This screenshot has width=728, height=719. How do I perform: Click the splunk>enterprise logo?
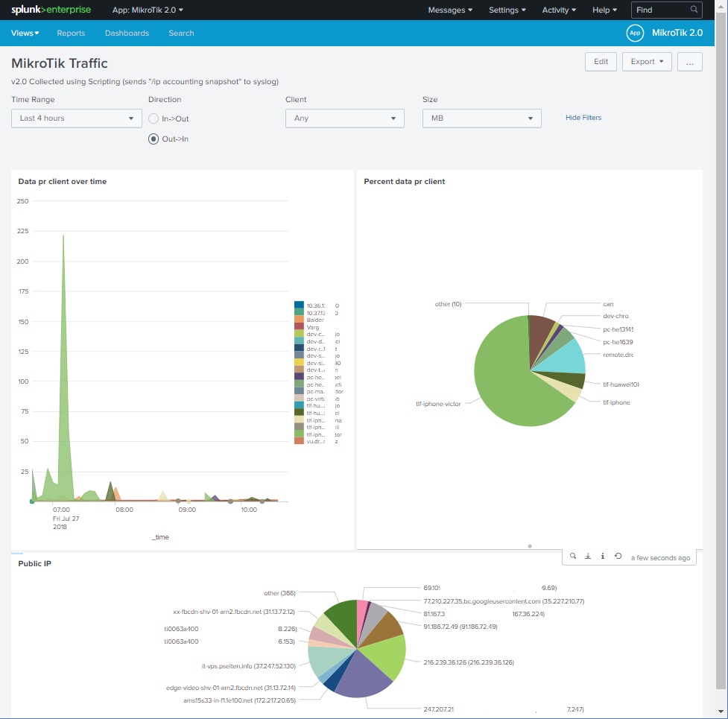(51, 10)
